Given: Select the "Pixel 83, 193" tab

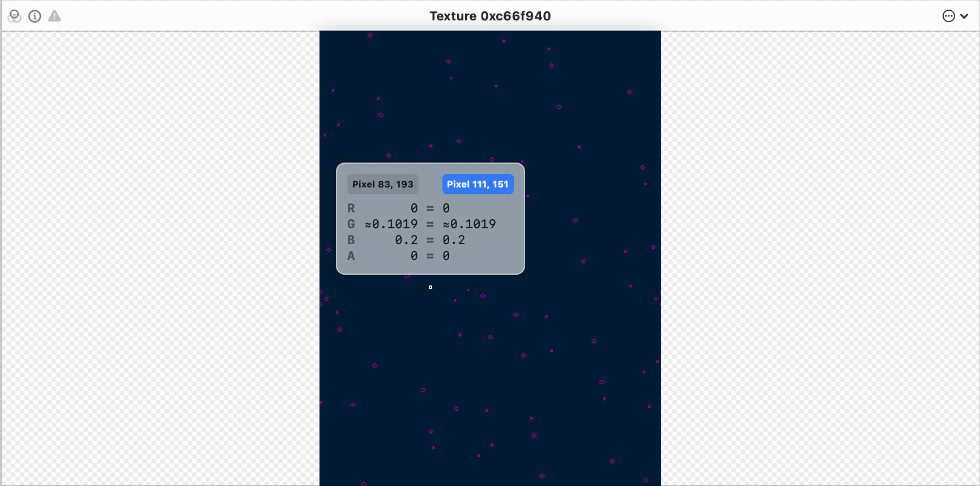Looking at the screenshot, I should [382, 184].
